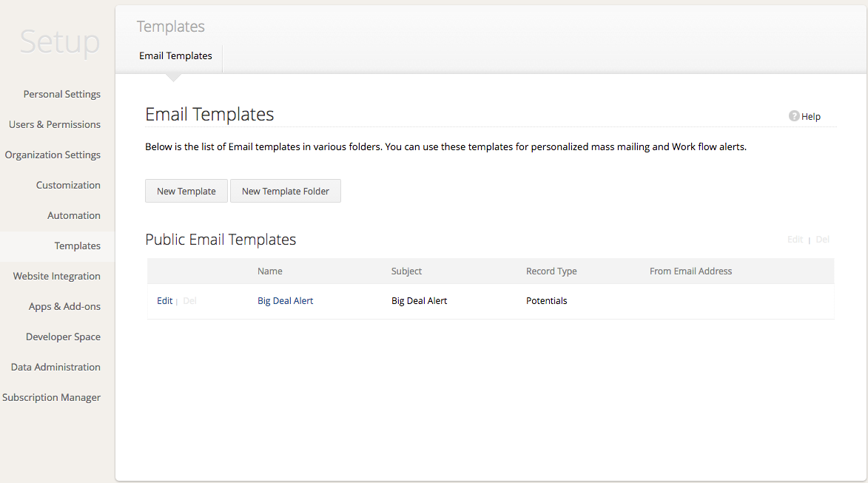This screenshot has width=868, height=483.
Task: Click Del for Public Email Templates folder
Action: click(823, 240)
